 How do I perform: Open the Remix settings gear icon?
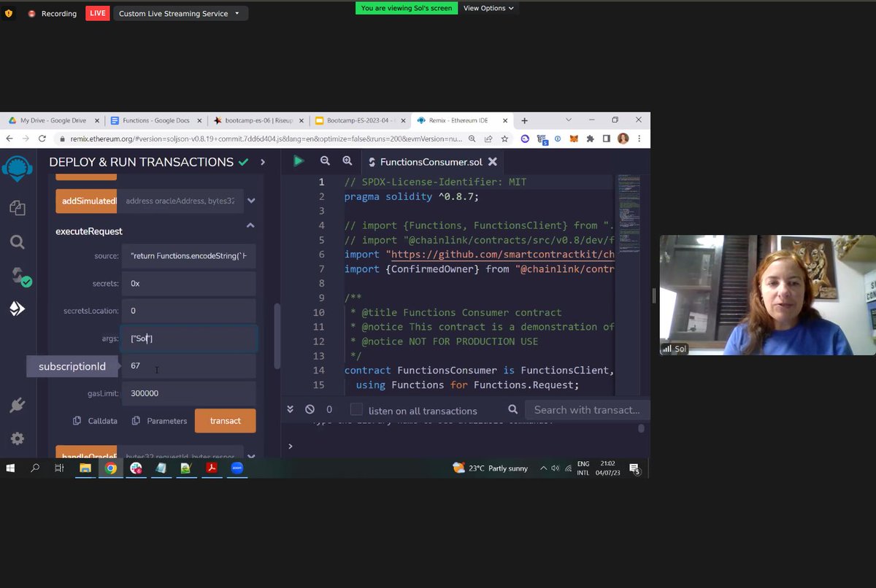pos(18,438)
